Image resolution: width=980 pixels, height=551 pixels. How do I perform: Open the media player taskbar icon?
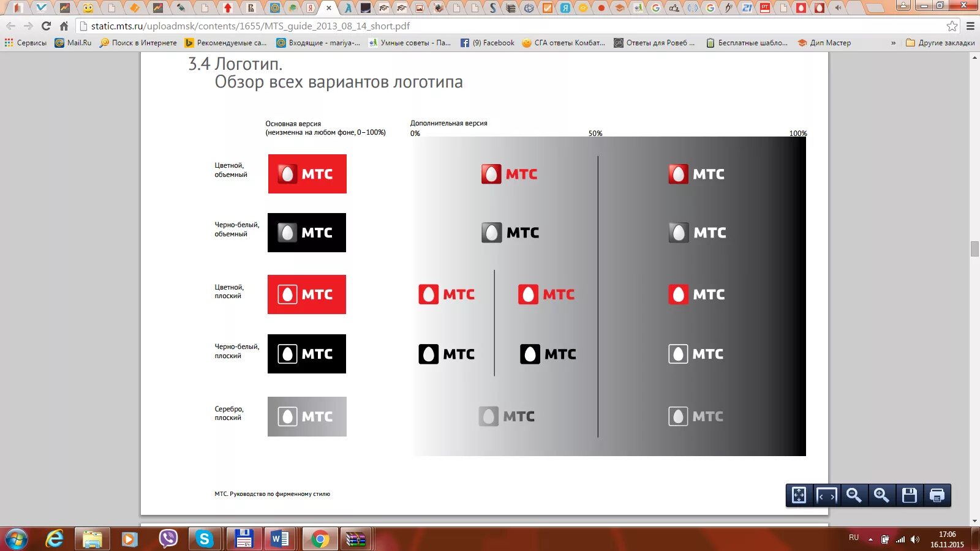129,539
